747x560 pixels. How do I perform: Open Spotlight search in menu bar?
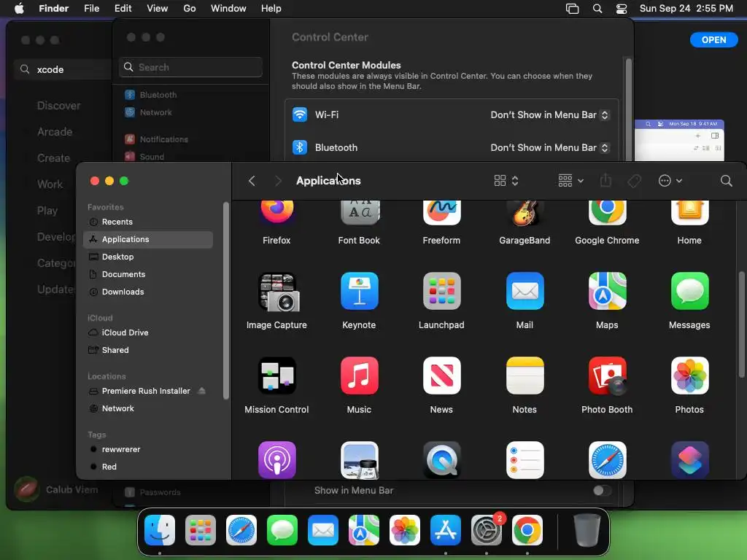click(x=597, y=9)
